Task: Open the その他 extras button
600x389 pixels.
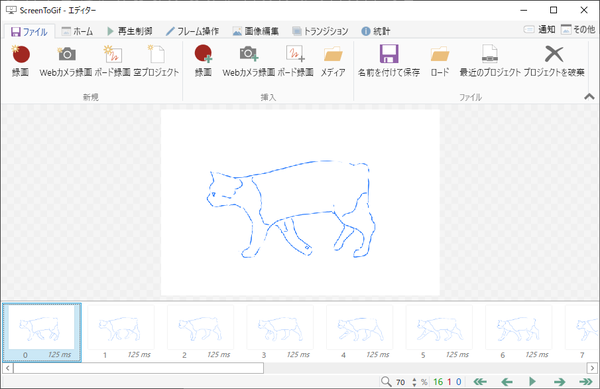Action: (578, 29)
